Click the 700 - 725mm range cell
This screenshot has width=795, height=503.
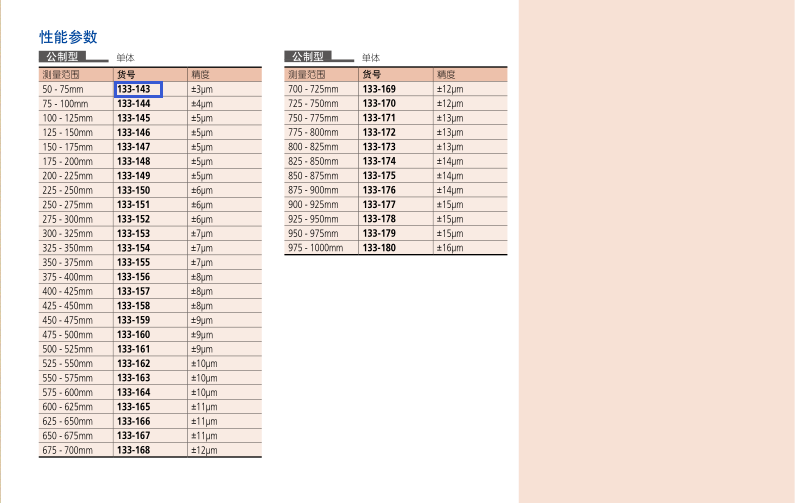(x=313, y=89)
